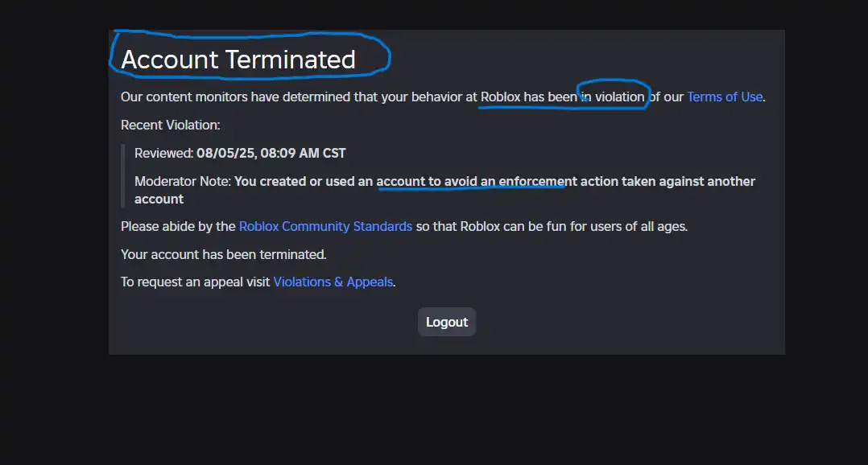This screenshot has height=465, width=868.
Task: Click the word 'account' on the note's second line
Action: click(x=159, y=199)
